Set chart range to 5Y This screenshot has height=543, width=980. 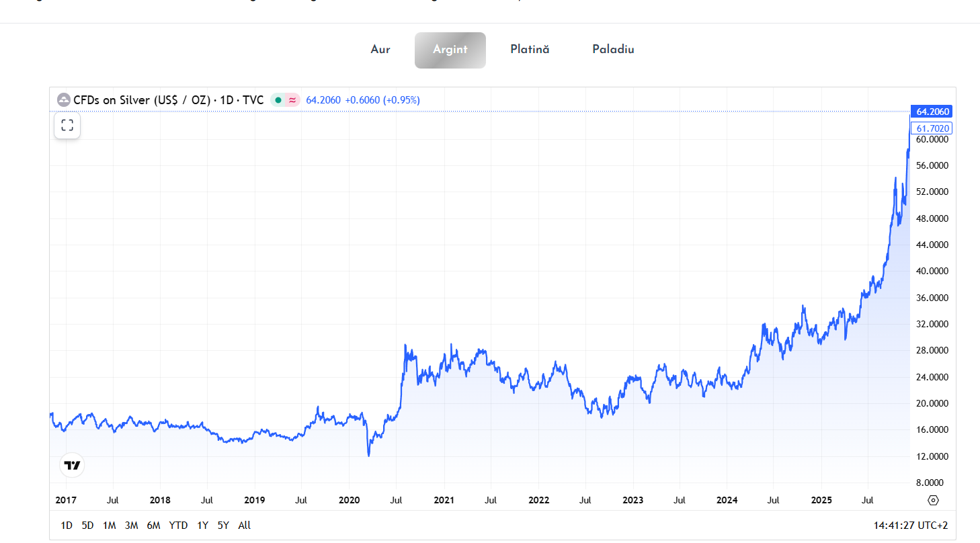[223, 526]
